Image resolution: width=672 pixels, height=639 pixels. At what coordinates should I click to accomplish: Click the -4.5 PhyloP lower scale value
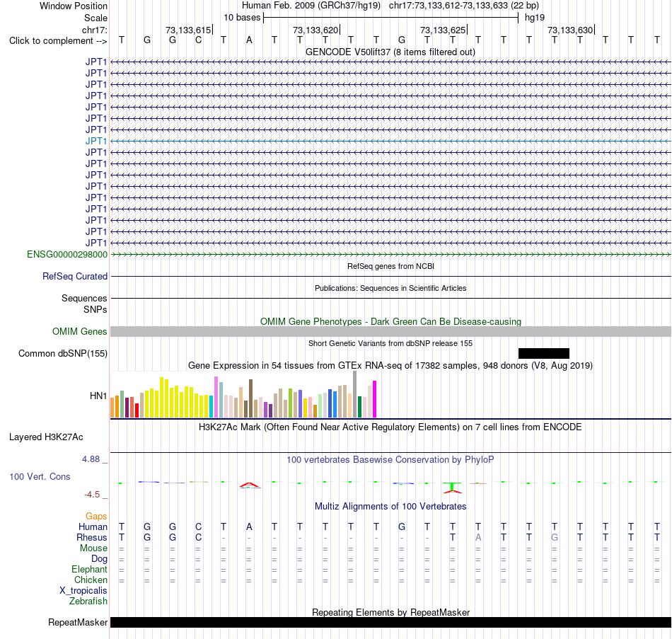pyautogui.click(x=92, y=495)
